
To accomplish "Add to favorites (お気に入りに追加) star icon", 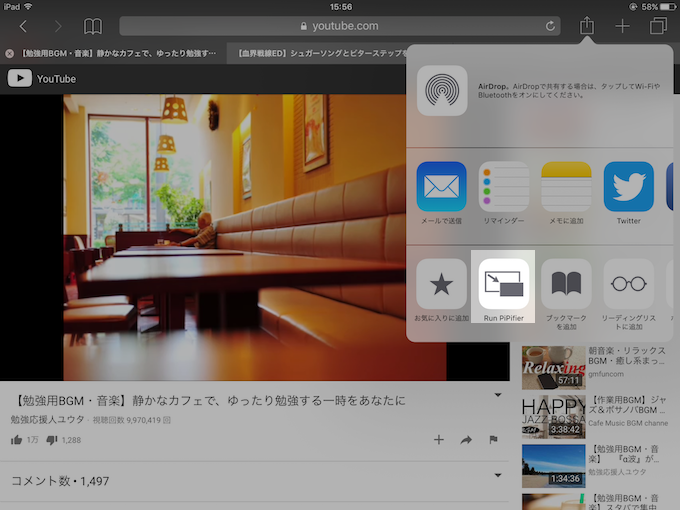I will pos(441,284).
